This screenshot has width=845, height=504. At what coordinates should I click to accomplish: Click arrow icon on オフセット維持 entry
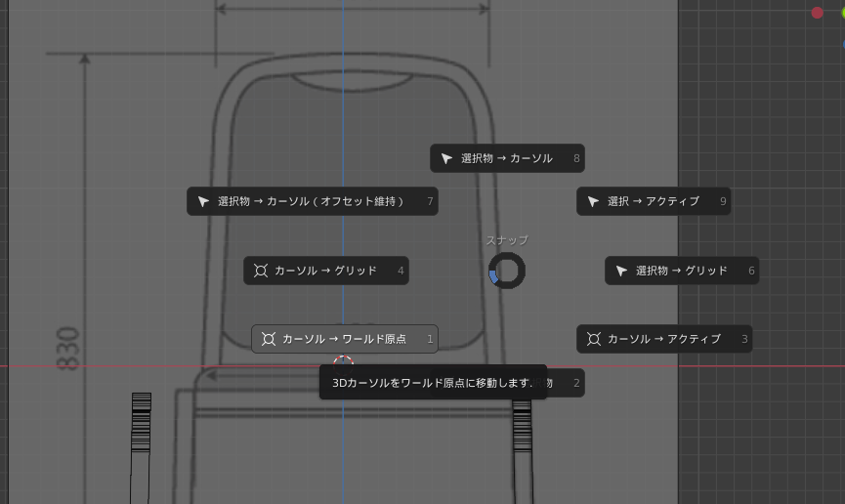pyautogui.click(x=203, y=201)
